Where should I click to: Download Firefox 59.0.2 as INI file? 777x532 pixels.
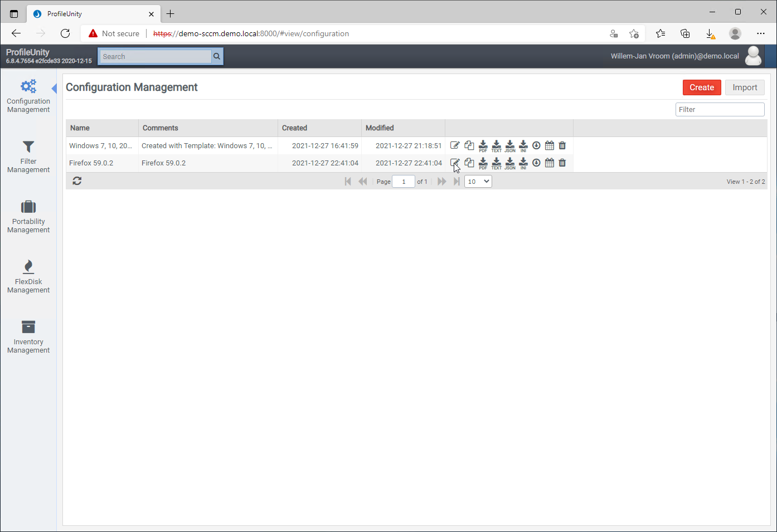pos(523,163)
